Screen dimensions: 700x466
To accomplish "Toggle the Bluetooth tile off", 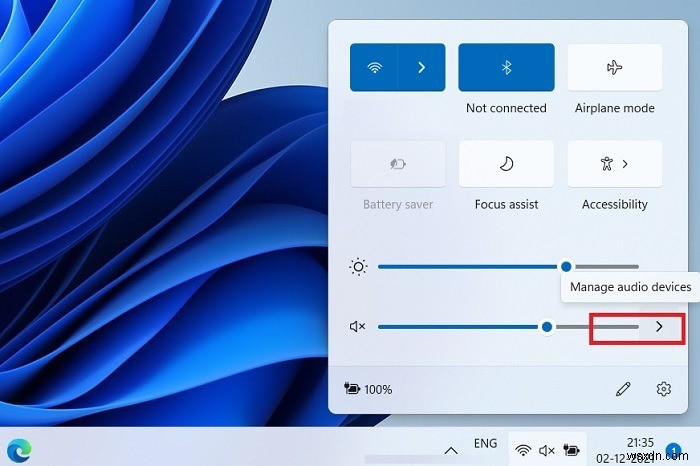I will click(x=506, y=67).
